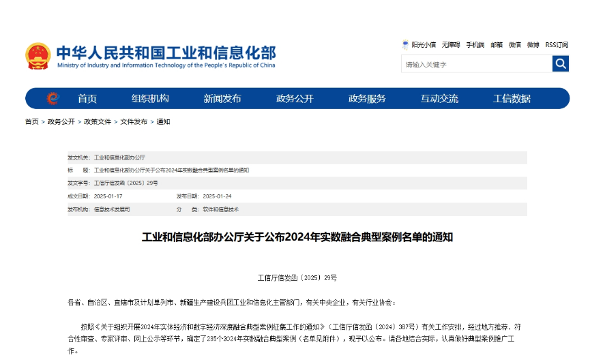Click the RSS订阅 link

pos(557,45)
